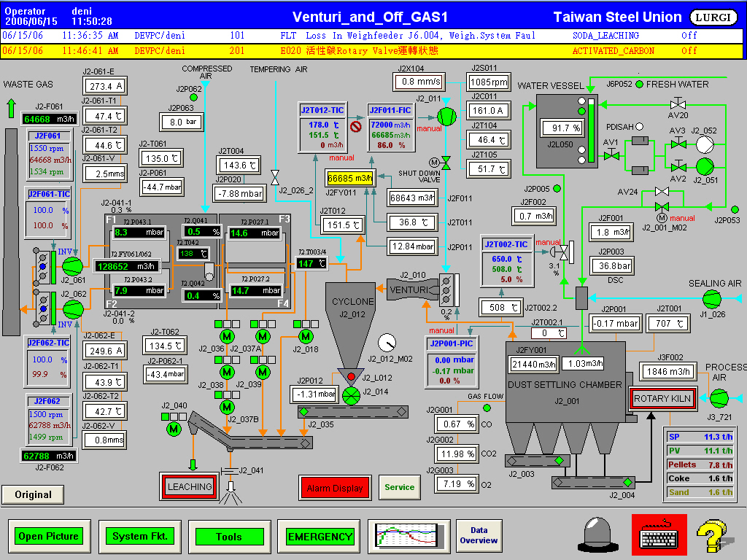Open the J2F011-FIC controller faceplate

390,127
